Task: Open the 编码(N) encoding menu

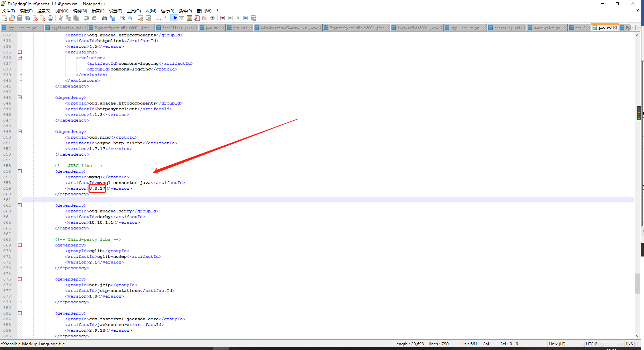Action: point(80,11)
